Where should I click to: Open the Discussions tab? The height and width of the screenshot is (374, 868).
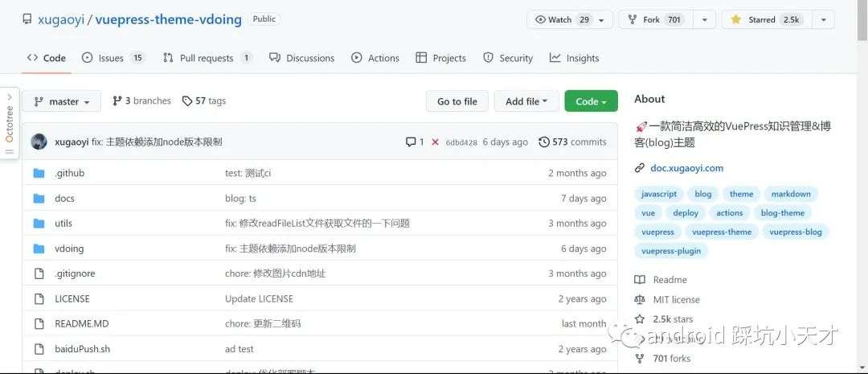coord(301,58)
